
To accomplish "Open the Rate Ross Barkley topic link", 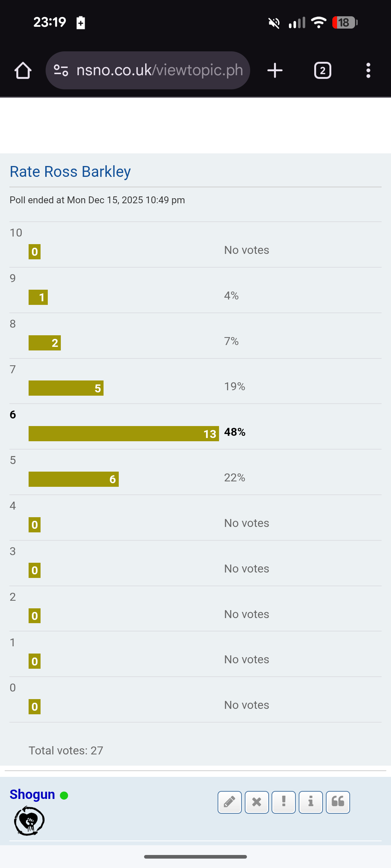I will coord(70,172).
